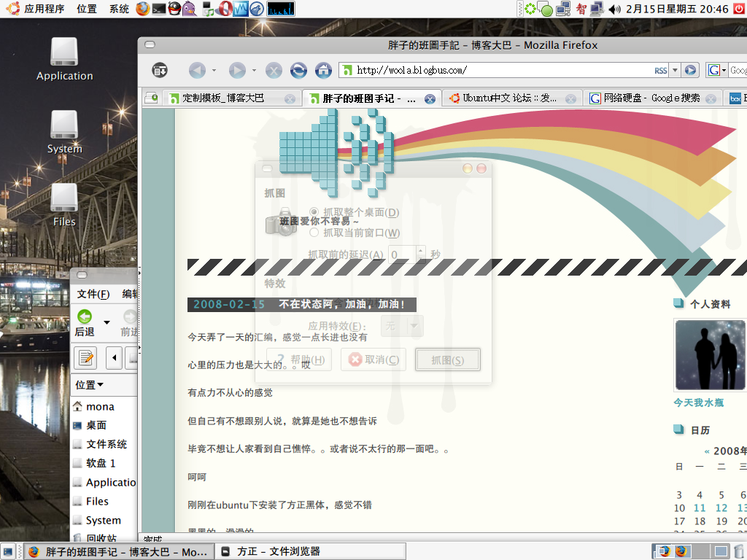Open the 系统 menu
This screenshot has width=747, height=560.
tap(119, 9)
